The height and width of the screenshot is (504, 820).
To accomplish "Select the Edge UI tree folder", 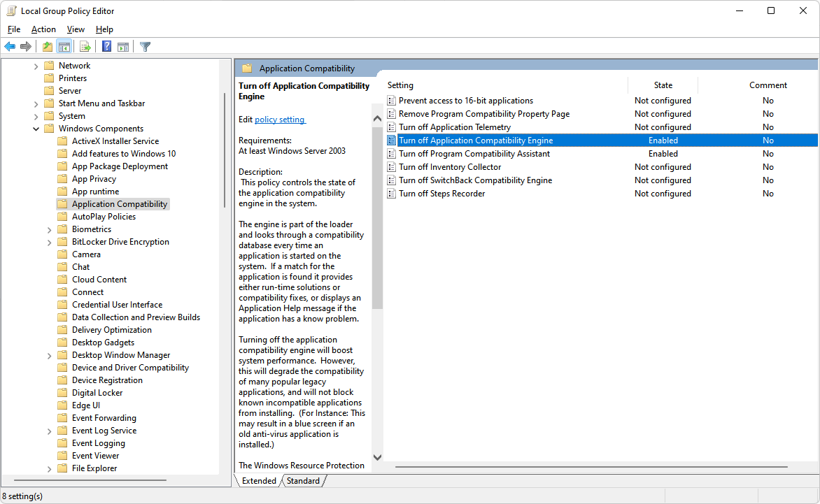I will click(86, 405).
